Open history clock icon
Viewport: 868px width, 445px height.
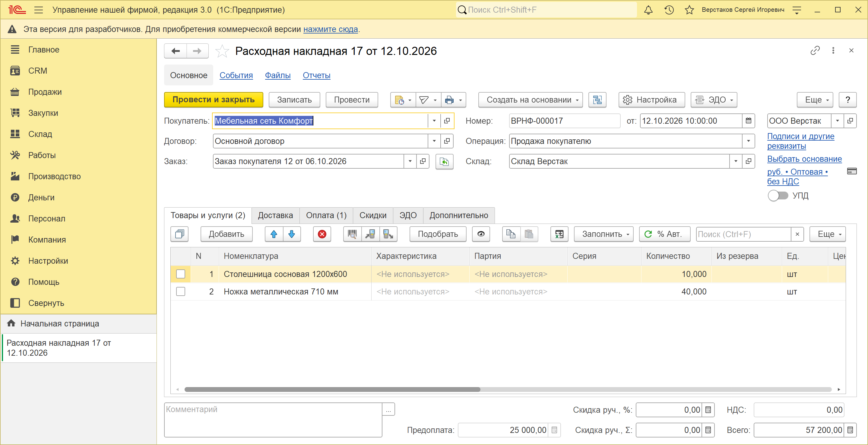(x=669, y=10)
